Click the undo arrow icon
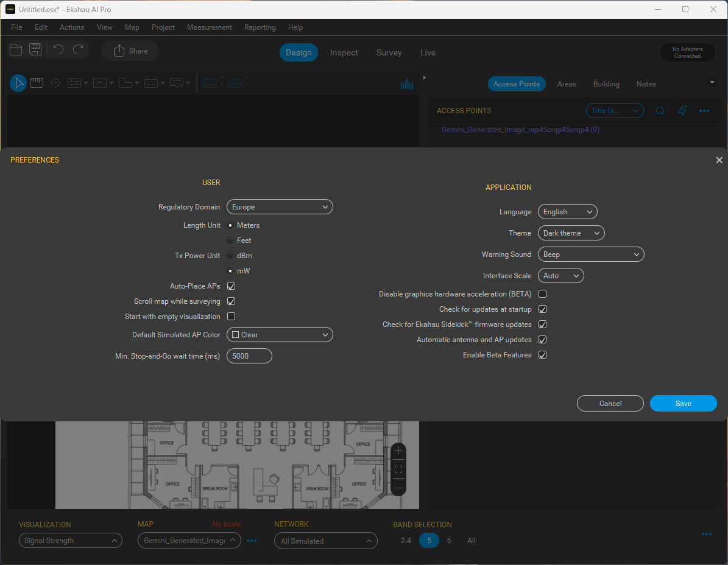This screenshot has width=728, height=565. (x=58, y=50)
